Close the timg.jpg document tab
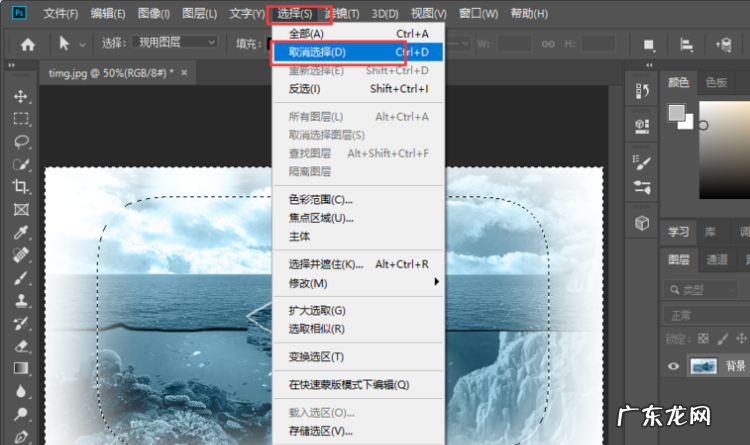Screen dimensions: 750x445 pyautogui.click(x=184, y=73)
